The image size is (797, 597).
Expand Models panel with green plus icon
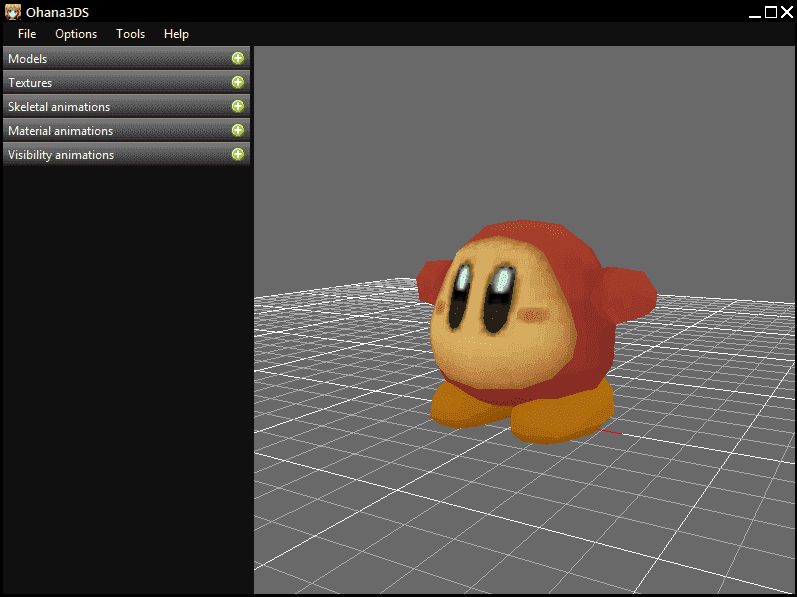click(238, 58)
